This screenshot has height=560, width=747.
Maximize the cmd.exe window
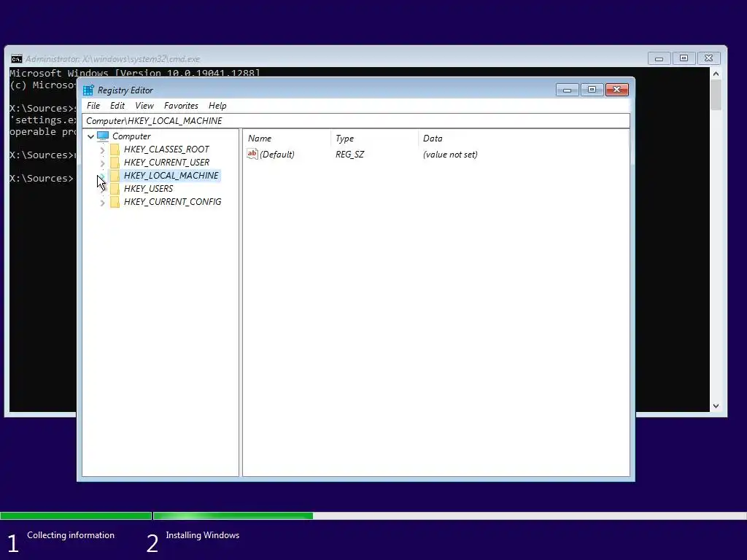pyautogui.click(x=684, y=58)
